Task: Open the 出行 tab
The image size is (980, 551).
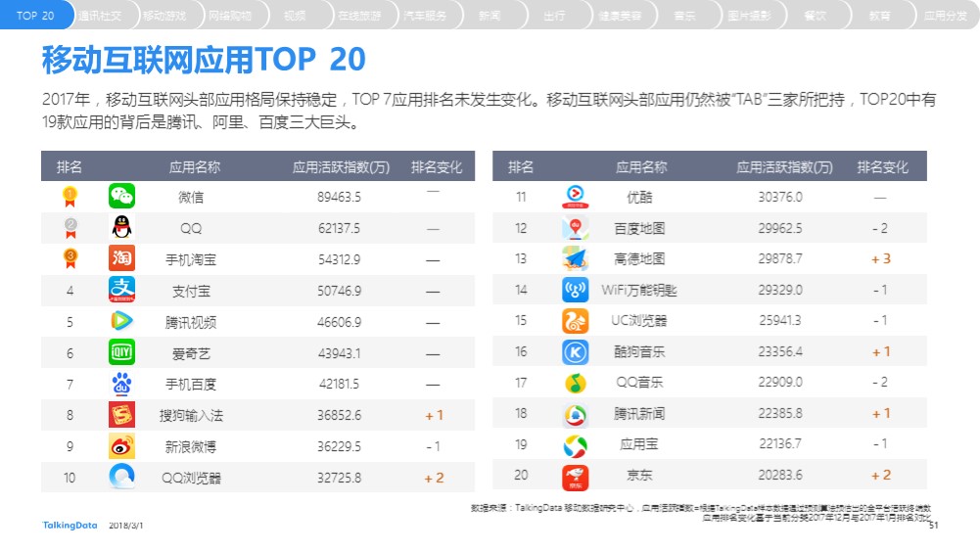Action: (x=555, y=16)
